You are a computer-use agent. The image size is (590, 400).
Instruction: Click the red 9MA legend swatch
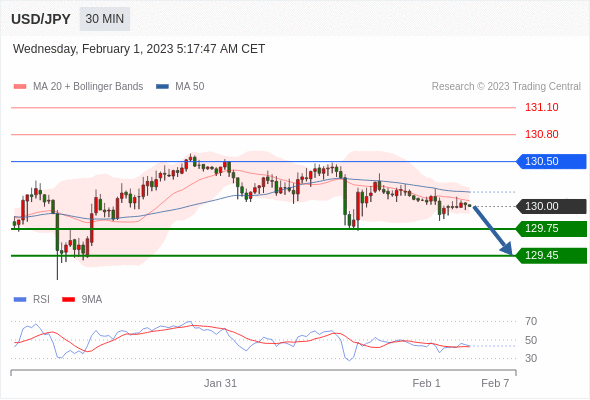coord(68,300)
